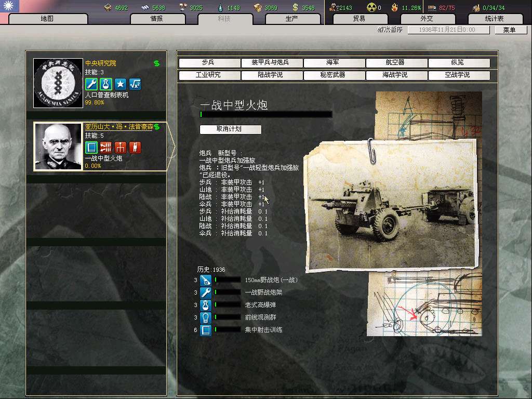Screen dimensions: 532x399
Task: Select the 海军 naval tech category
Action: coord(334,62)
